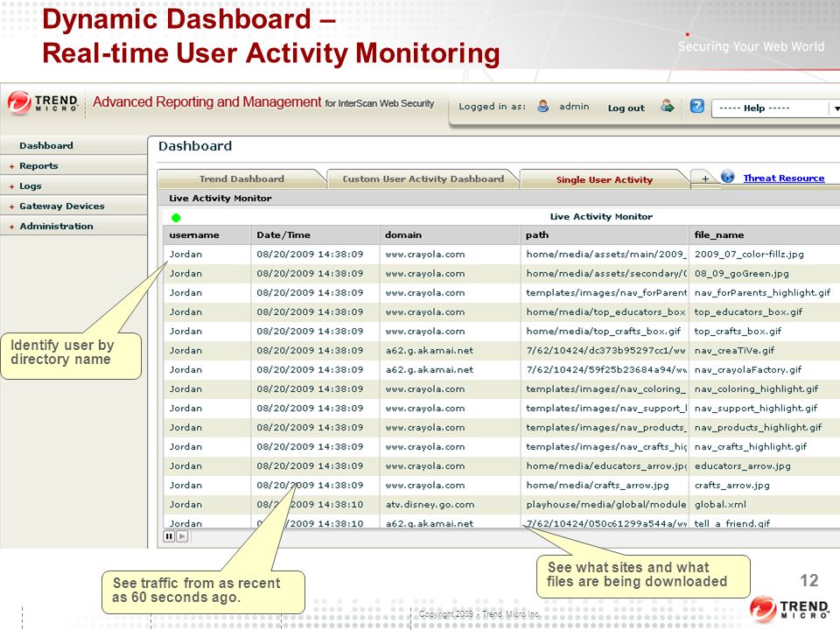Click nav_coloring_highlight.gif file name
The height and width of the screenshot is (630, 840).
click(x=756, y=388)
